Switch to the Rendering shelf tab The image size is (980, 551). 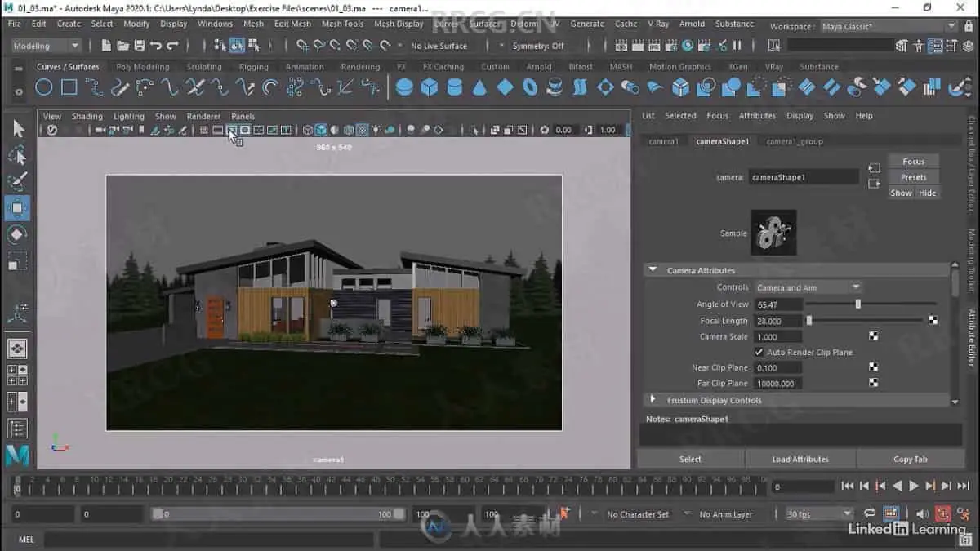click(x=360, y=67)
